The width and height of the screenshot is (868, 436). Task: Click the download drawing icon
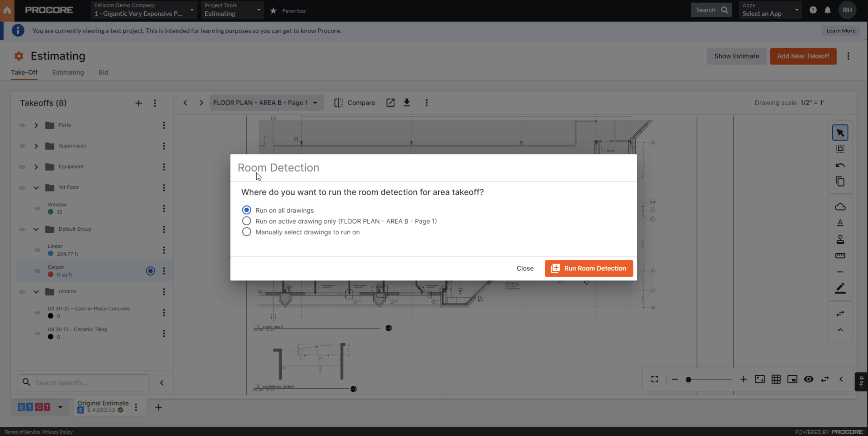tap(407, 102)
